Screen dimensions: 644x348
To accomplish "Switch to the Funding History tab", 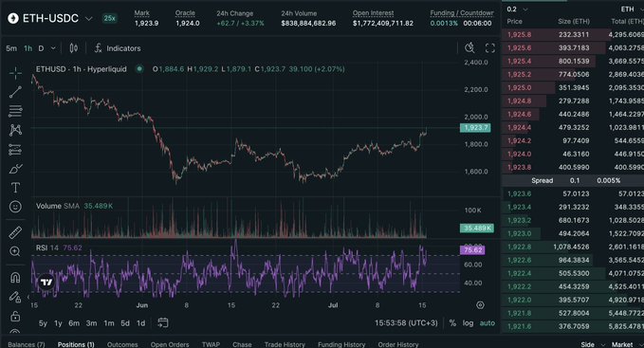I will click(x=341, y=344).
